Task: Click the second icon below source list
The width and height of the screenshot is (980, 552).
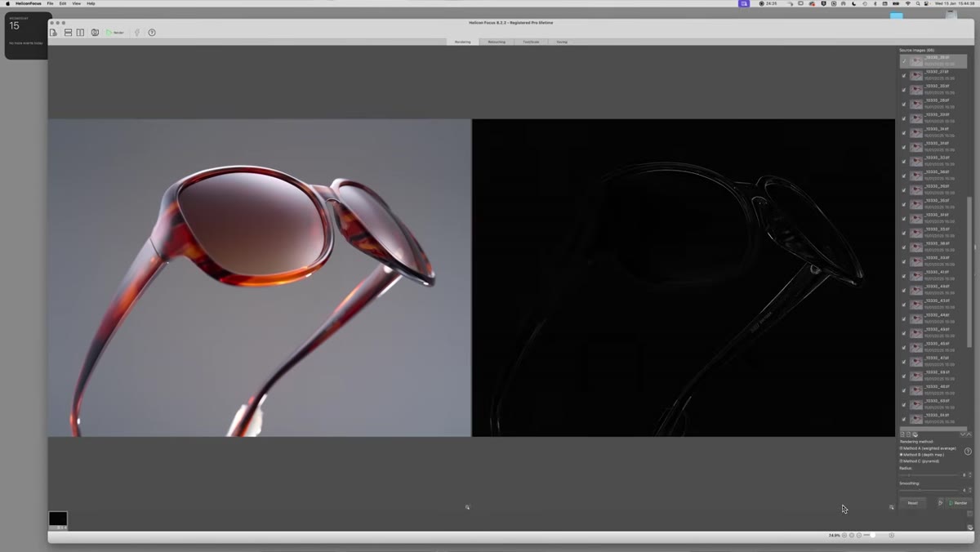Action: pyautogui.click(x=908, y=434)
